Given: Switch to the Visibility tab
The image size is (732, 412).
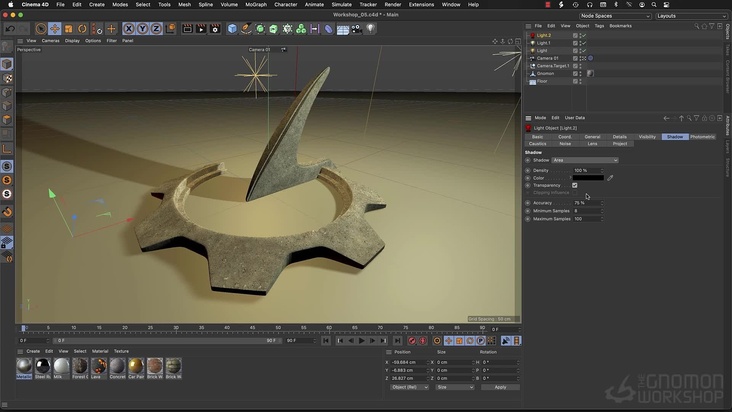Looking at the screenshot, I should pos(647,136).
